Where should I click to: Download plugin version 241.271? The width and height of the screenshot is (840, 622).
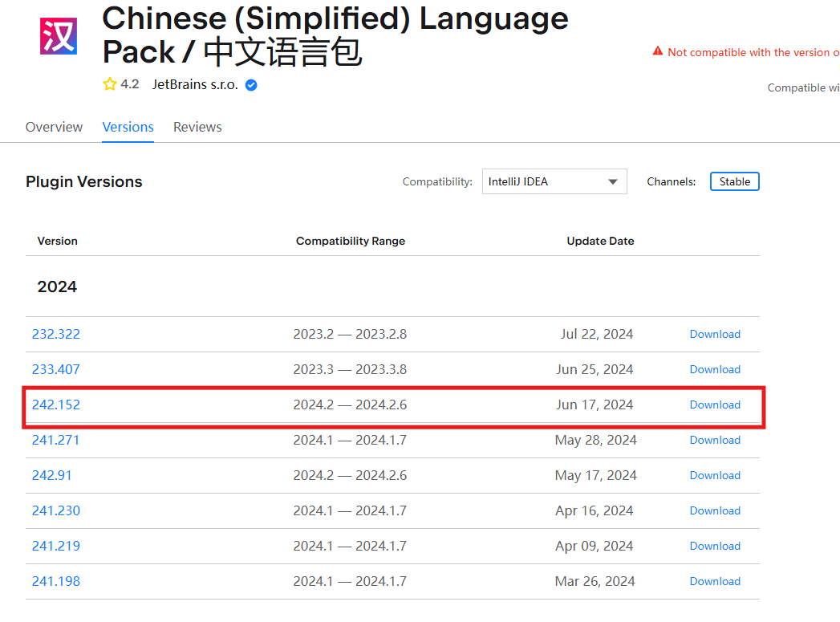[715, 441]
